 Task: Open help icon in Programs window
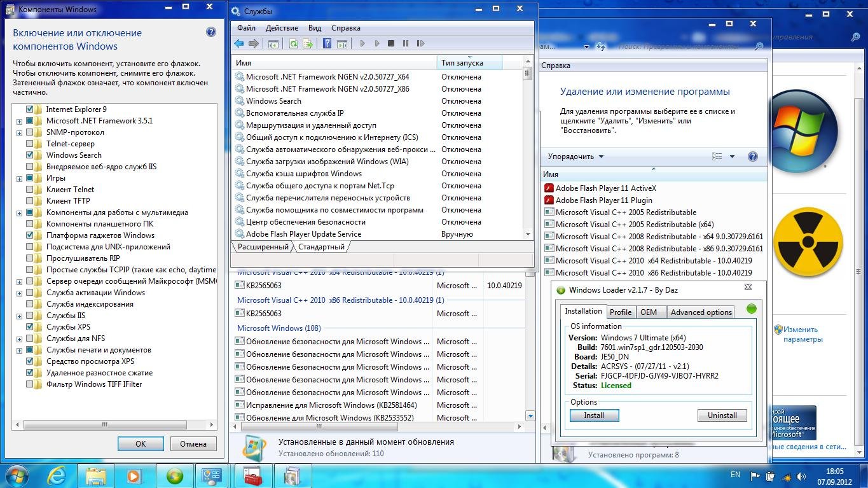[753, 157]
